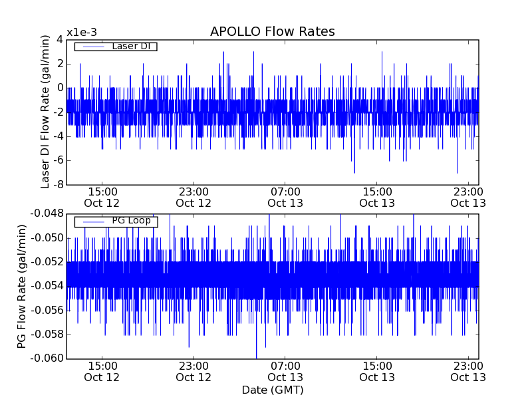
Task: Click the "-0.060" tick on PG axis
Action: click(x=47, y=358)
